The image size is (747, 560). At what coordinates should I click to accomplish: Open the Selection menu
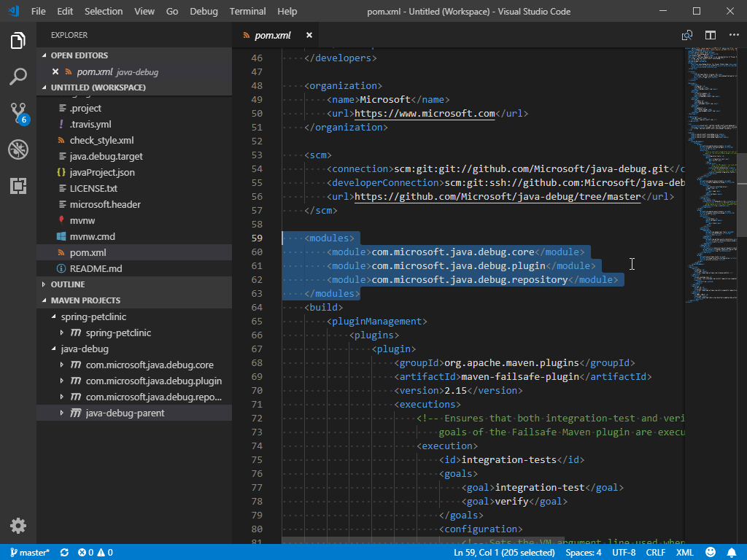click(104, 11)
